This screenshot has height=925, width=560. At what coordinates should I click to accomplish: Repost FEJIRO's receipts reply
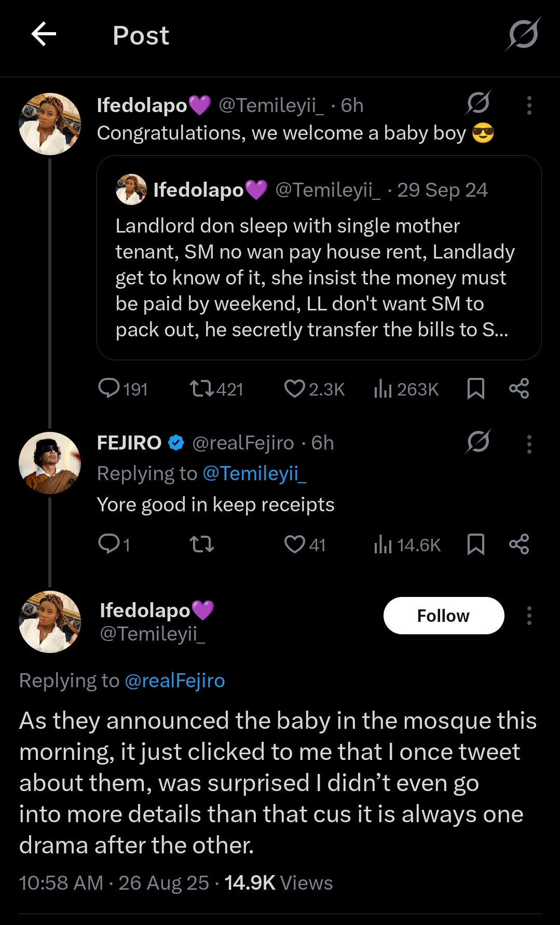202,544
